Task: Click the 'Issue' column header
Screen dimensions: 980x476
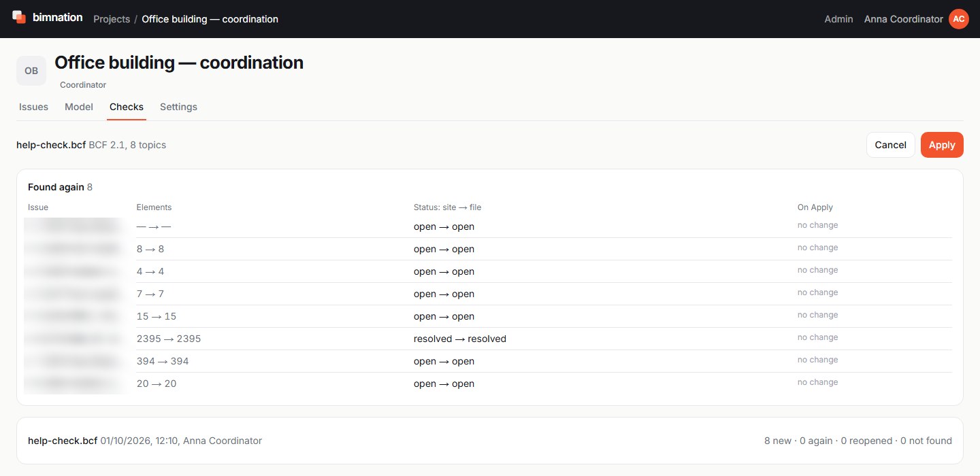Action: pyautogui.click(x=38, y=207)
